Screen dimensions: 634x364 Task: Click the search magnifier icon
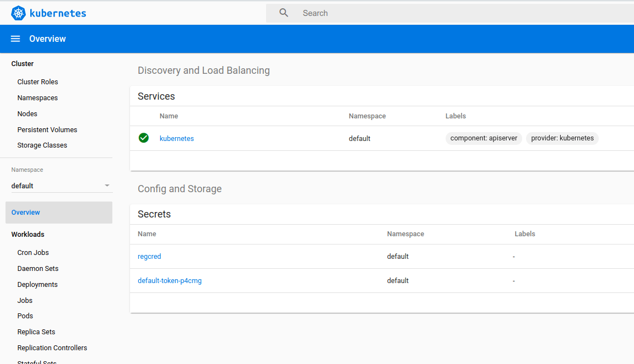coord(283,12)
